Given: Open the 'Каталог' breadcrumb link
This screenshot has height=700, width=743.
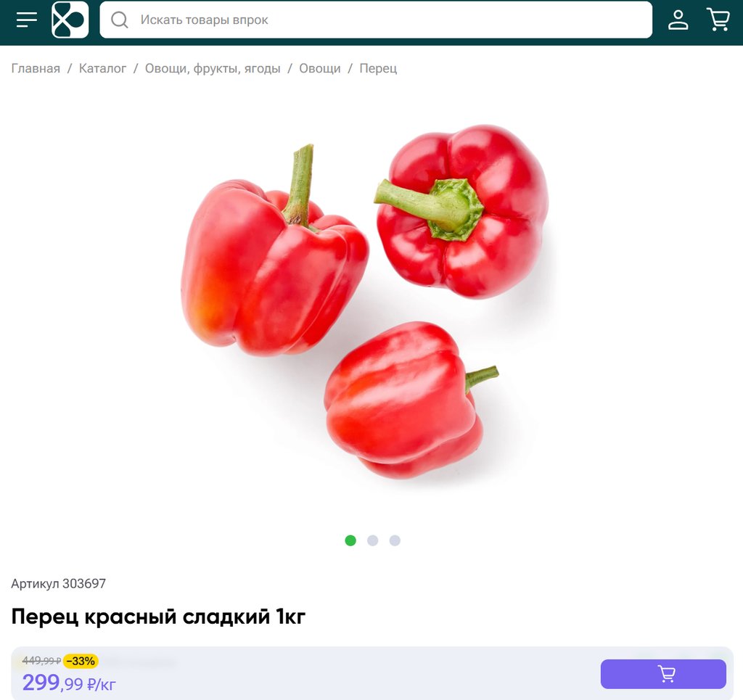Looking at the screenshot, I should (102, 69).
